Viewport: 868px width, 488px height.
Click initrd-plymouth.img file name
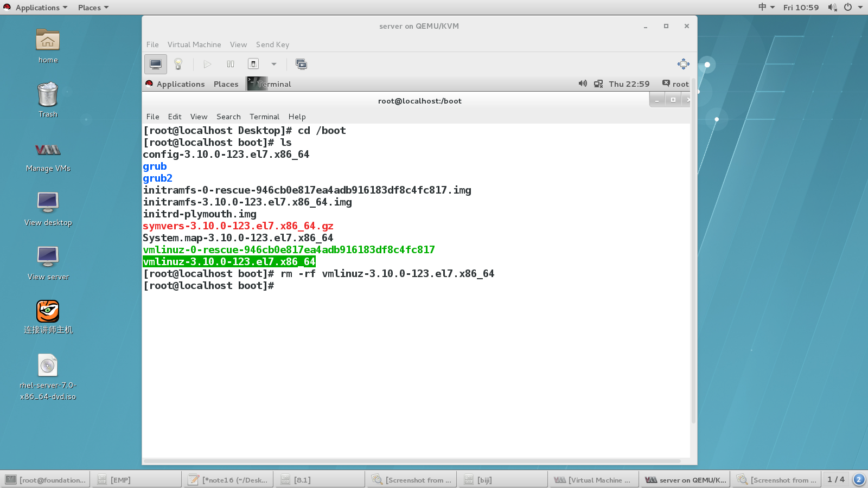199,214
